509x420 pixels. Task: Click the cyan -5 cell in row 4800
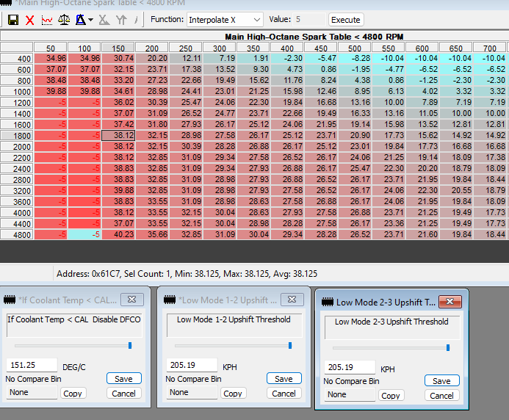coord(84,234)
